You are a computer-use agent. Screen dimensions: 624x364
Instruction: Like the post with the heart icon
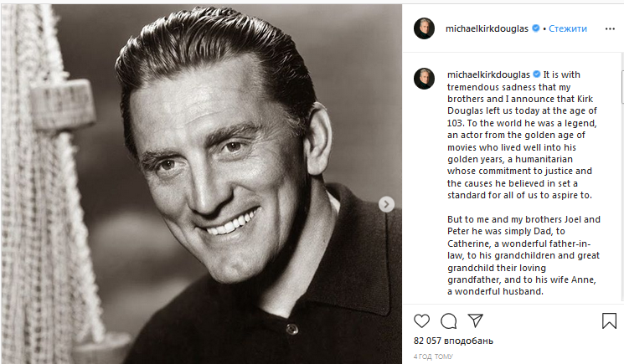[x=422, y=320]
